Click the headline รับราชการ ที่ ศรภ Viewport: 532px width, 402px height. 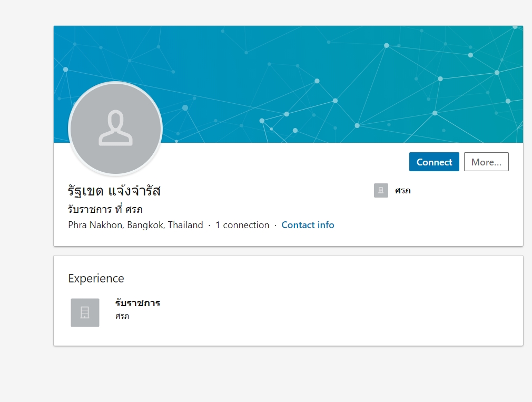(x=105, y=209)
